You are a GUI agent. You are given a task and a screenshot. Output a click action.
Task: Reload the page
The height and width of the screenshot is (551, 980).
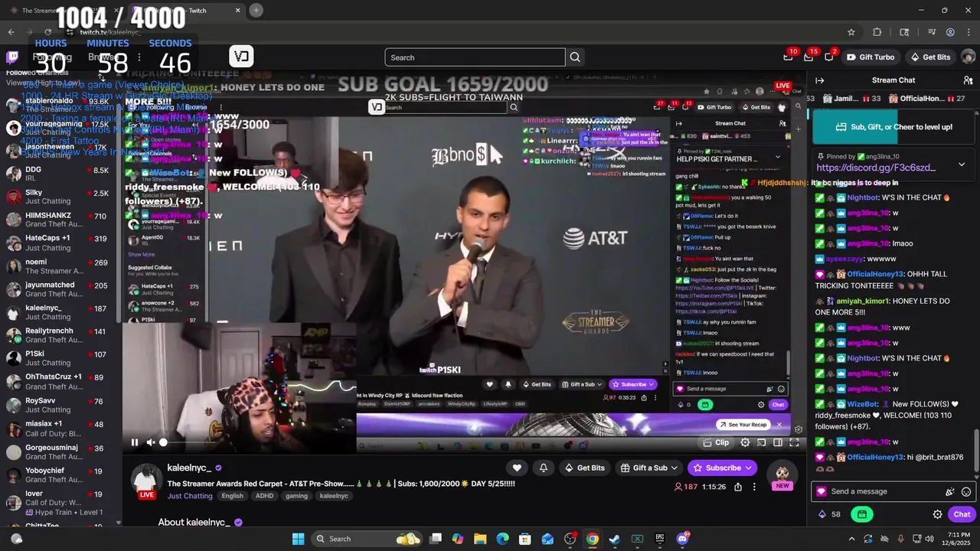[x=48, y=32]
